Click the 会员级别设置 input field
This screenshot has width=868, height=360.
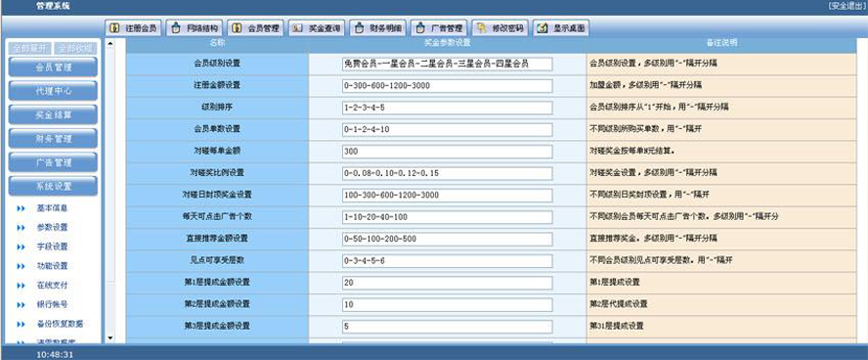[x=448, y=65]
